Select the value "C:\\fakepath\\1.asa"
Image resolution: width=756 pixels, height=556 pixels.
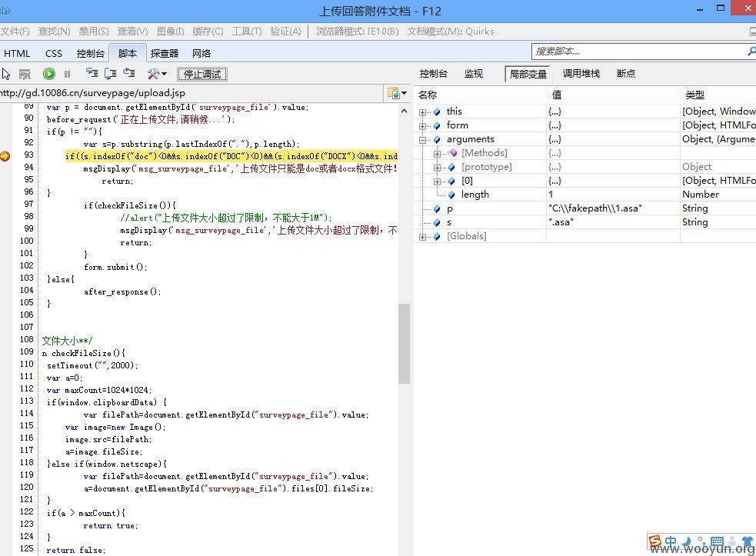click(x=595, y=208)
